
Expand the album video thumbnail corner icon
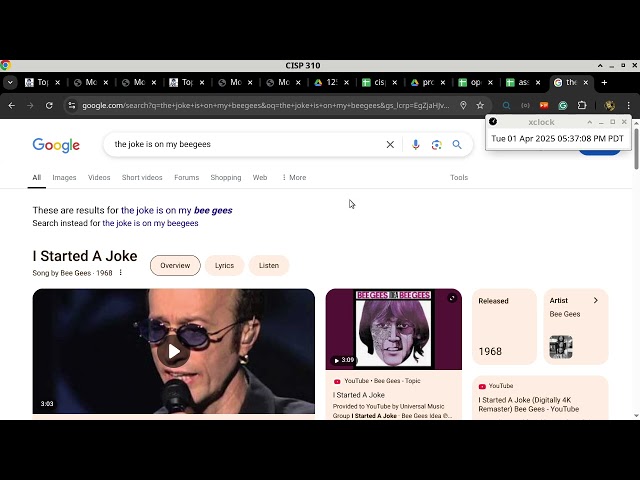pyautogui.click(x=452, y=298)
